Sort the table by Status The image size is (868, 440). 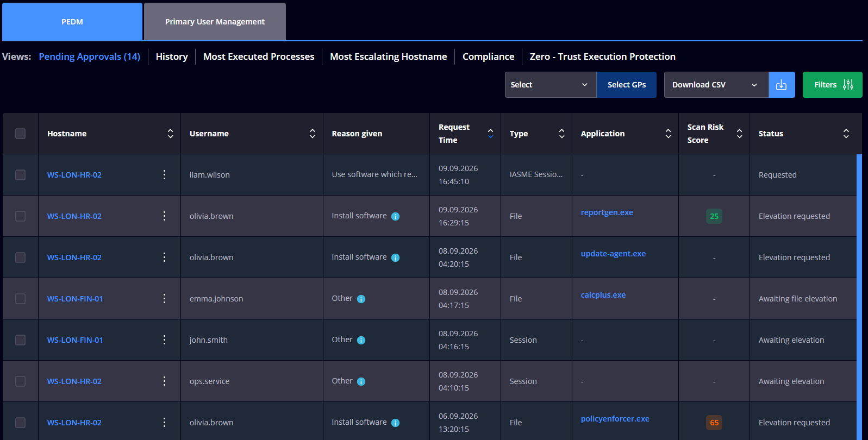click(x=846, y=134)
